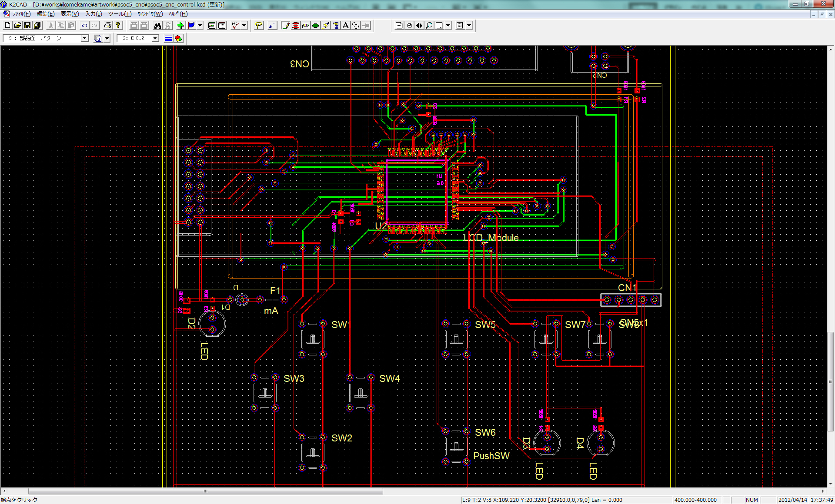The height and width of the screenshot is (504, 835).
Task: Undo the last action with the blue arrow
Action: point(84,26)
